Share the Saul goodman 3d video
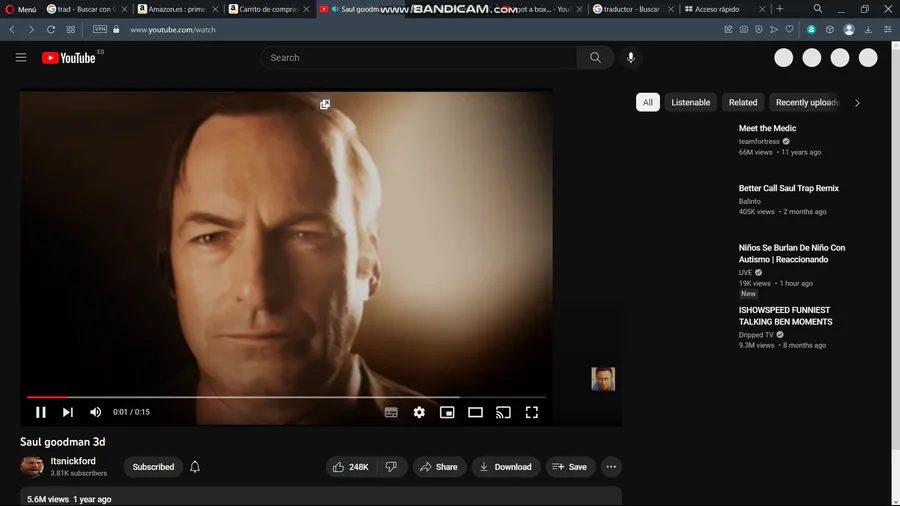 [x=439, y=467]
